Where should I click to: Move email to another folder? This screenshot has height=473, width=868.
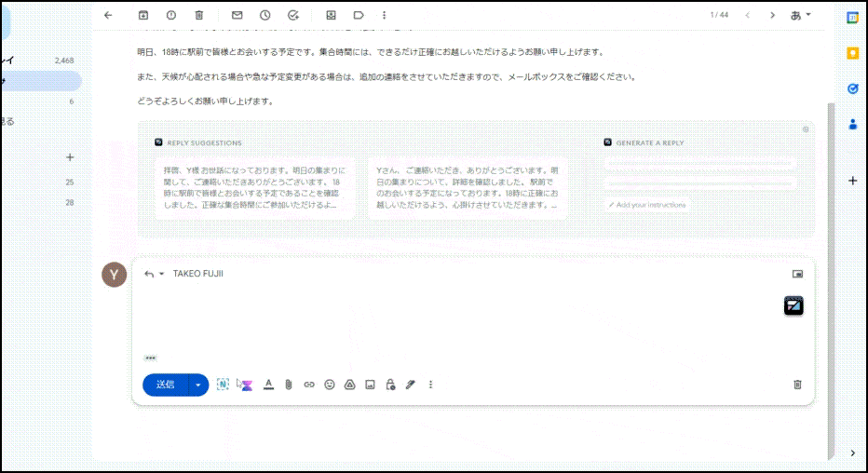click(x=331, y=16)
